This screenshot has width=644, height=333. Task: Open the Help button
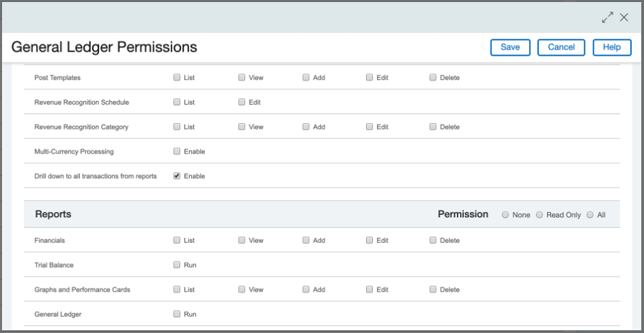tap(612, 47)
